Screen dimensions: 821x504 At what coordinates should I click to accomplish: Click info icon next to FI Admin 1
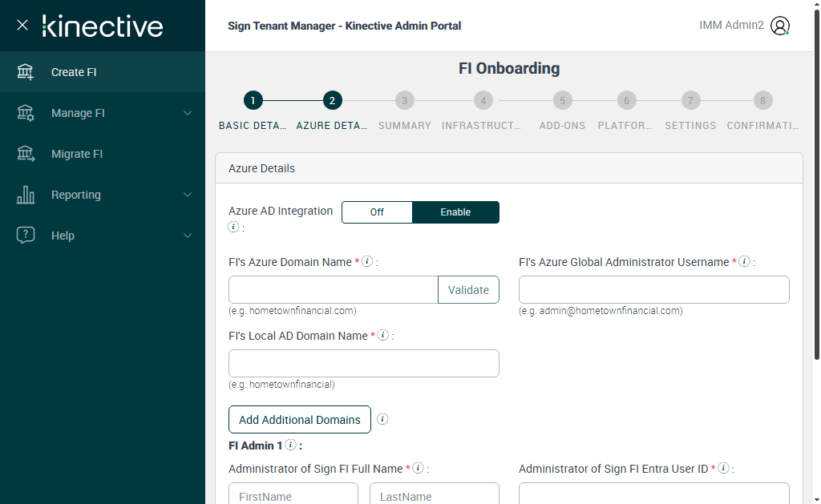coord(290,445)
